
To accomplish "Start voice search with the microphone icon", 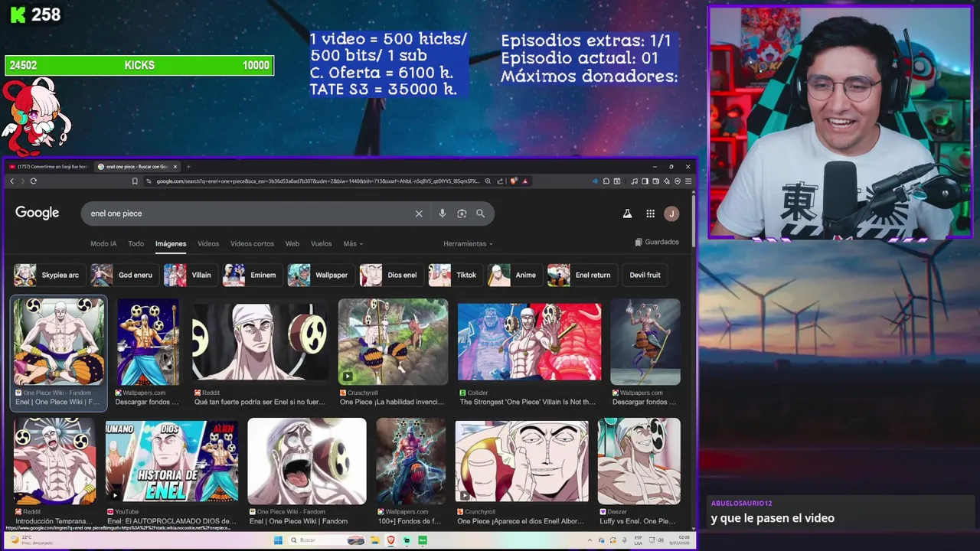I will pyautogui.click(x=442, y=214).
